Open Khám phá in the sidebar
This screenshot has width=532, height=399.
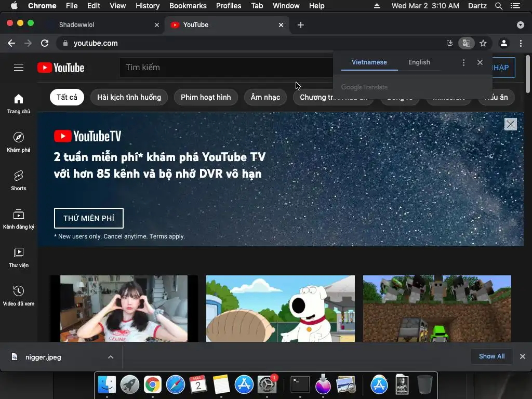click(x=19, y=142)
